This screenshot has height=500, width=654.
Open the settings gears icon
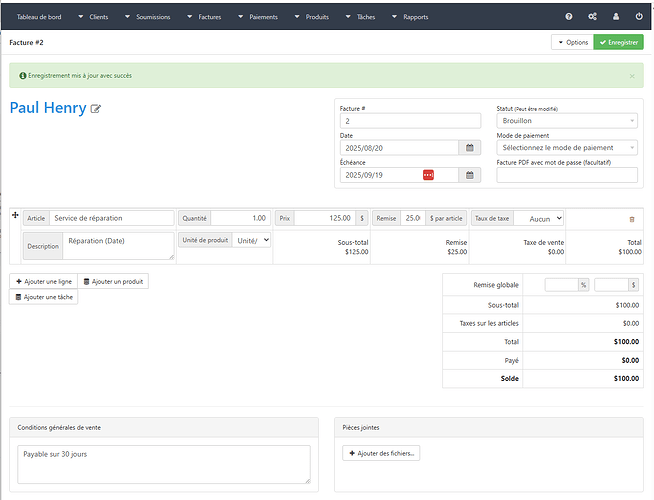(x=592, y=17)
